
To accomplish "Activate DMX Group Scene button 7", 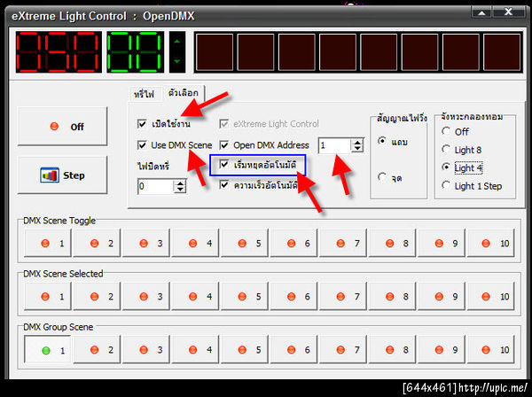I will coord(343,350).
